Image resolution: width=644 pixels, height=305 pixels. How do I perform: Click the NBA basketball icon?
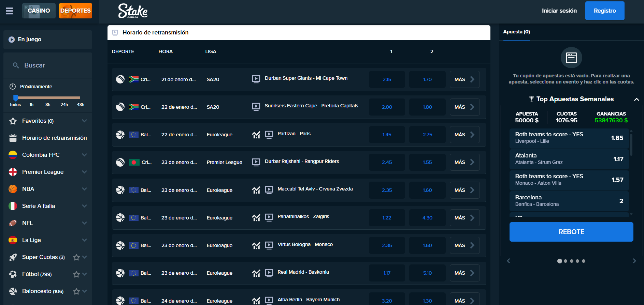click(x=13, y=189)
